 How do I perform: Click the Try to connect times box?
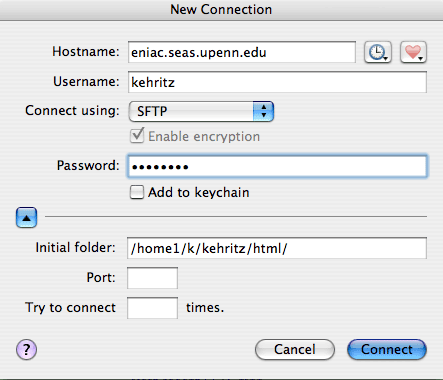[x=152, y=308]
